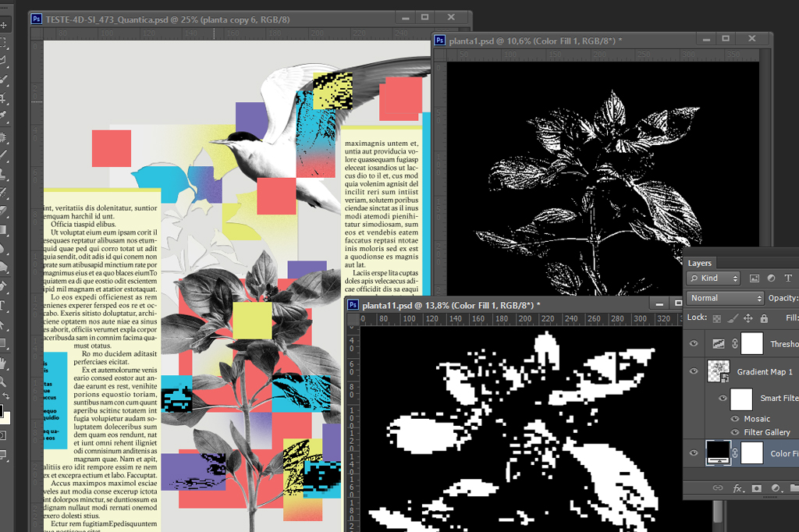This screenshot has width=799, height=532.
Task: Open new adjustment layer menu
Action: pos(776,488)
